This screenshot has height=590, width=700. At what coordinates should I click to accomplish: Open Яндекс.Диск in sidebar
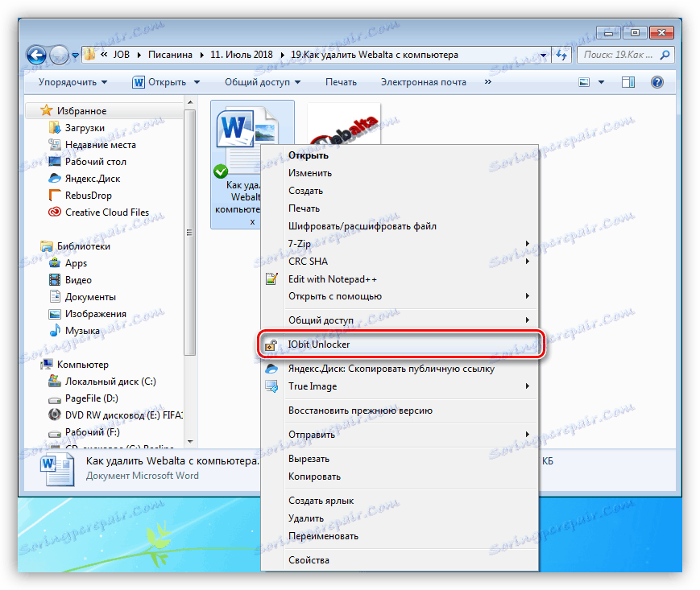(93, 179)
